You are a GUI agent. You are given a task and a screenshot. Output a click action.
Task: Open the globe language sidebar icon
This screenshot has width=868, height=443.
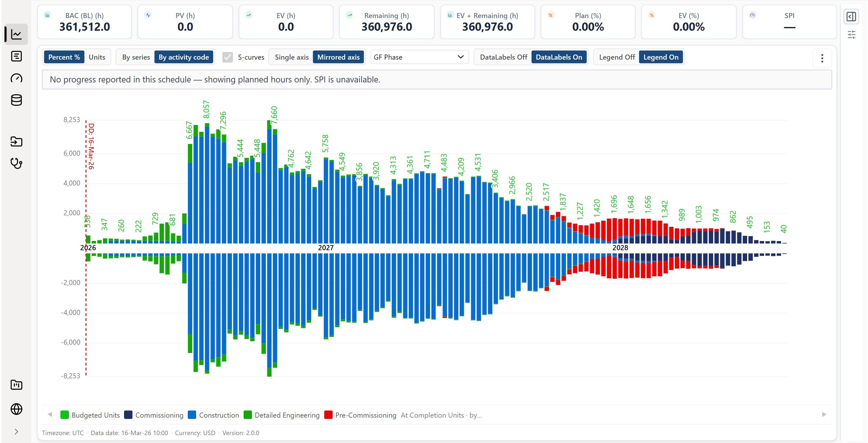pyautogui.click(x=16, y=409)
